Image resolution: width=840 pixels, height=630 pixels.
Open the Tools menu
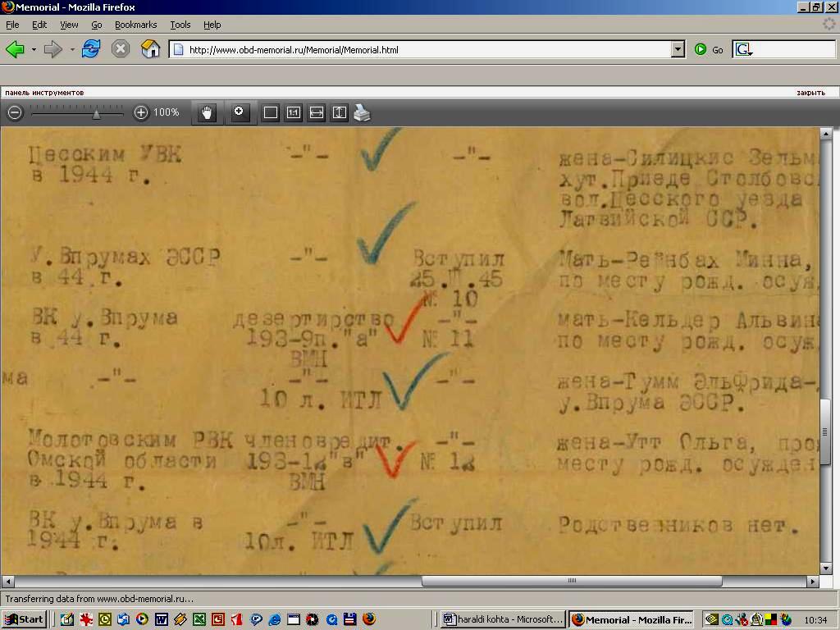pyautogui.click(x=180, y=25)
